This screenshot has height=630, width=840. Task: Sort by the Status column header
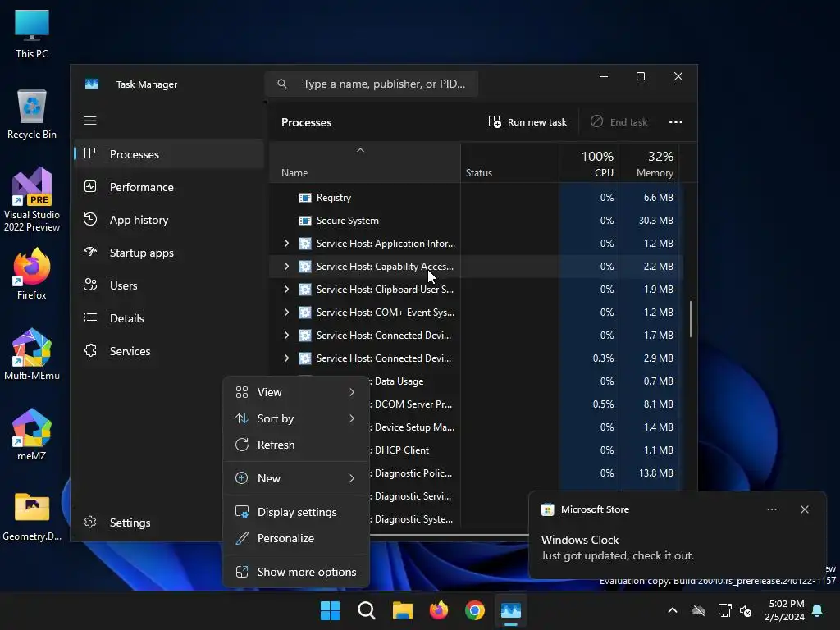tap(509, 163)
